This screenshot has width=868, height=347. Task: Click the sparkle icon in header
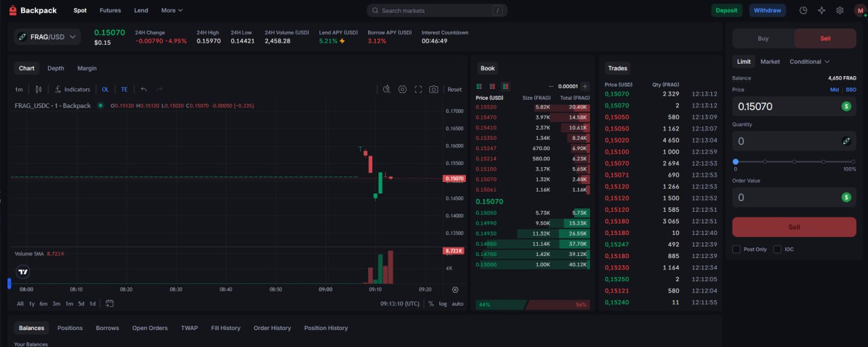[822, 10]
